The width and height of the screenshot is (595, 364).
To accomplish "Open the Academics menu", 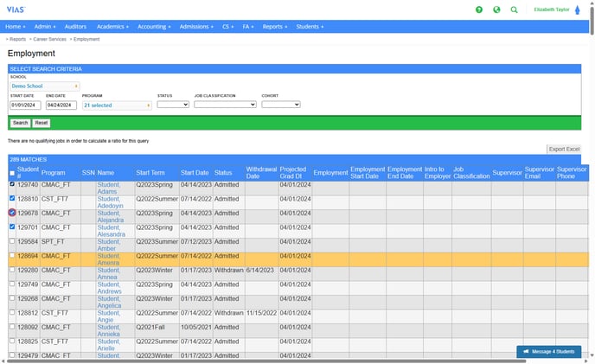I will [x=110, y=27].
